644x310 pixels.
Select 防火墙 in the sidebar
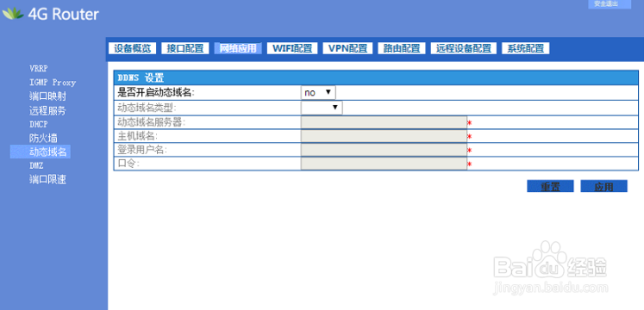click(43, 138)
